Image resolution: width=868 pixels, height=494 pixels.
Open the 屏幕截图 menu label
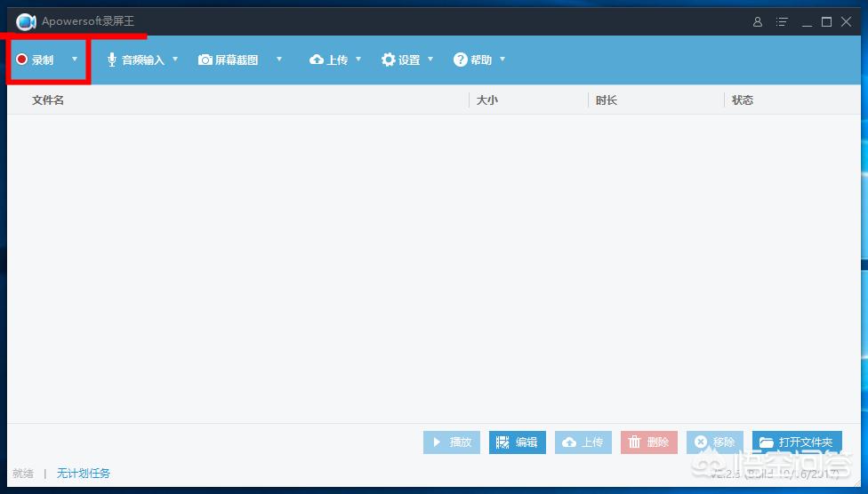coord(237,60)
